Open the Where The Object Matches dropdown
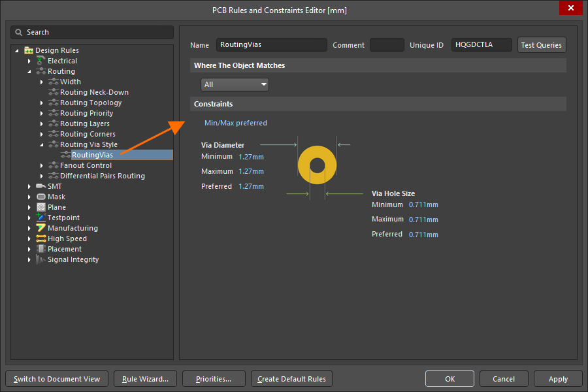 235,84
